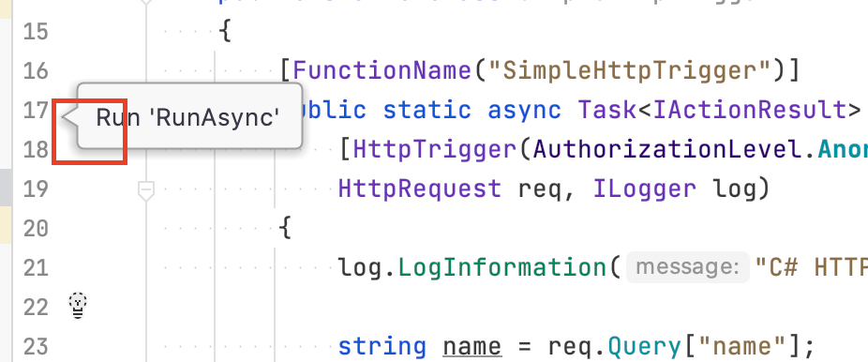Screen dimensions: 868x362
Task: Collapse the code fold marker at line 19
Action: [x=145, y=190]
